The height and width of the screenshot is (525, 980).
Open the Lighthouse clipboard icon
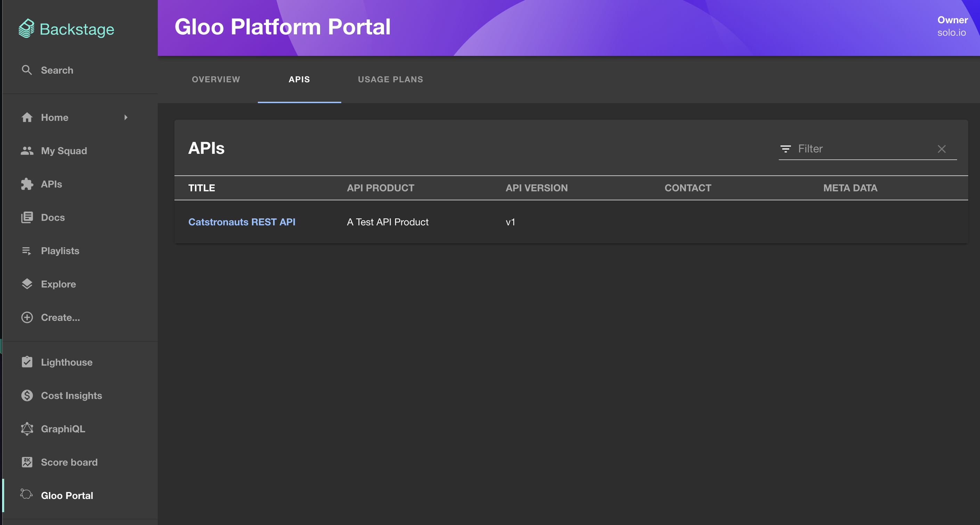point(27,362)
